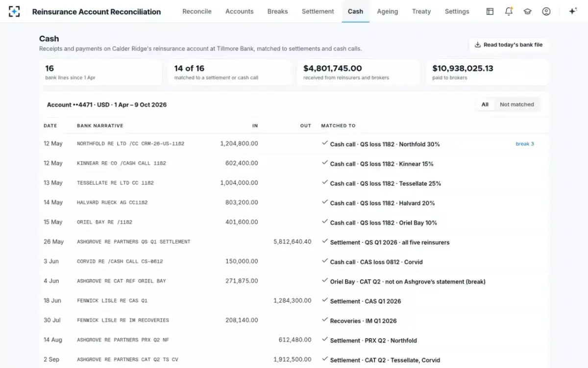Open the learning graduation cap icon
The image size is (588, 368).
(x=527, y=11)
